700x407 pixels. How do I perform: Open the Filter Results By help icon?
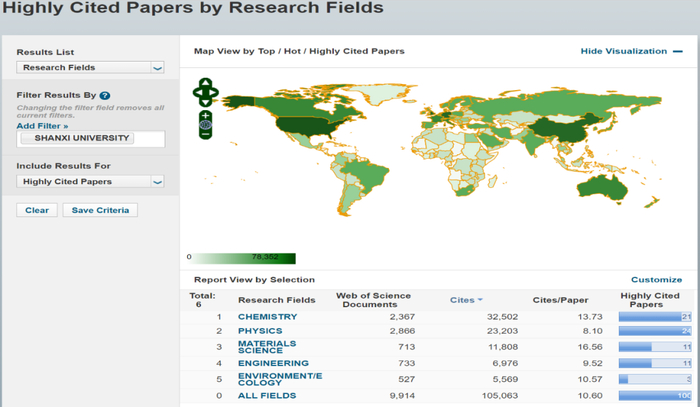pyautogui.click(x=105, y=96)
